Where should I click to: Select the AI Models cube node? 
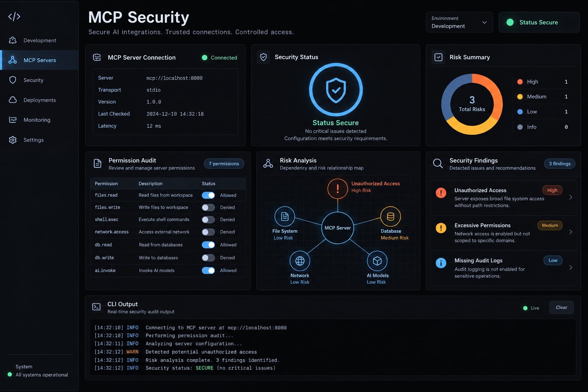pos(377,261)
